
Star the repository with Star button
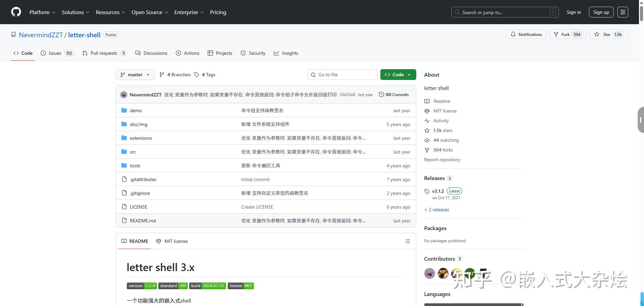click(x=609, y=34)
